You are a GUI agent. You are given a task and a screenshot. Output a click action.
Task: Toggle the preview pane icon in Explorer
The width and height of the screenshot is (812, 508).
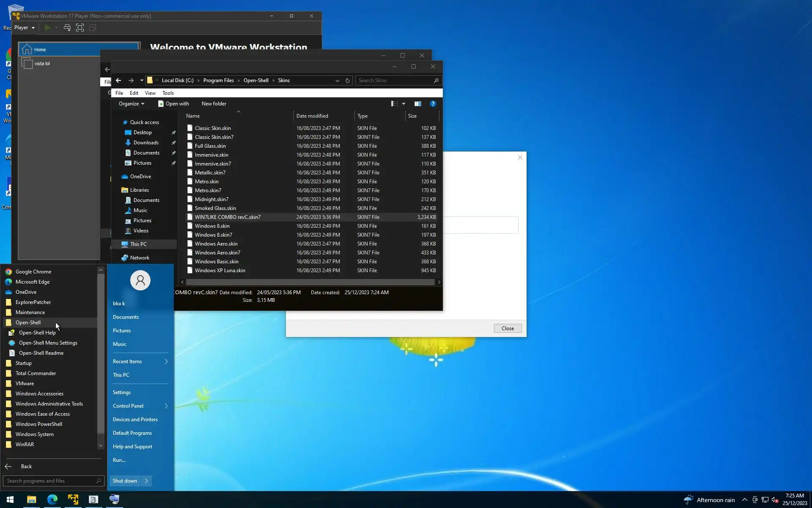click(417, 104)
